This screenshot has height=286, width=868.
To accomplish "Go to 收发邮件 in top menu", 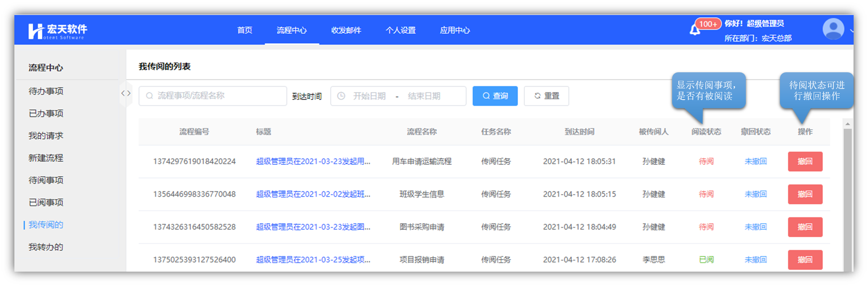I will pos(346,31).
